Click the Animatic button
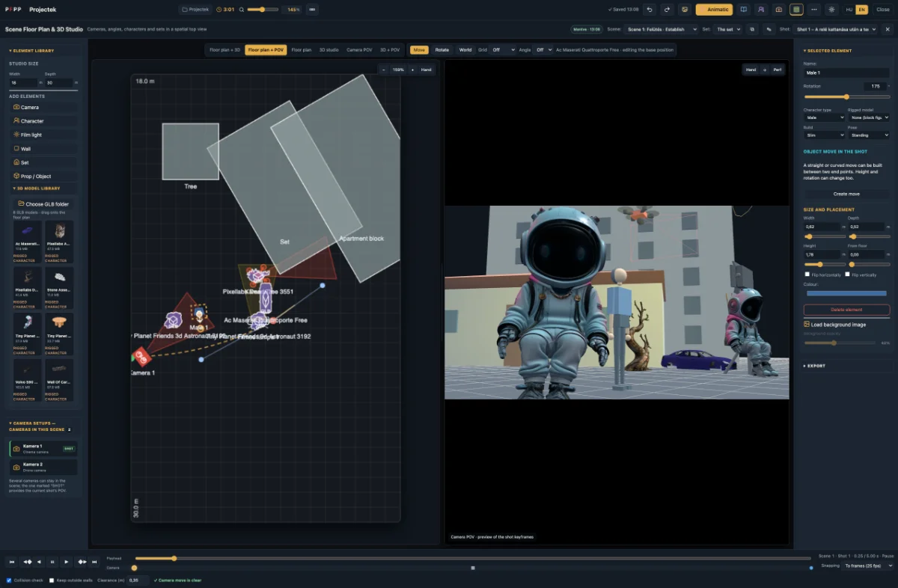This screenshot has height=588, width=898. point(714,10)
